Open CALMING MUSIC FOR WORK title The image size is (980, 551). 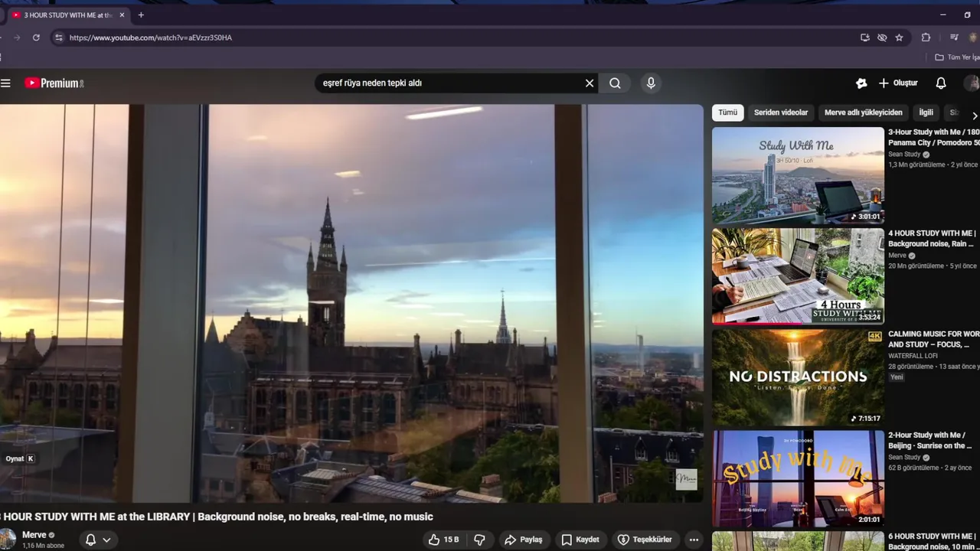[934, 339]
